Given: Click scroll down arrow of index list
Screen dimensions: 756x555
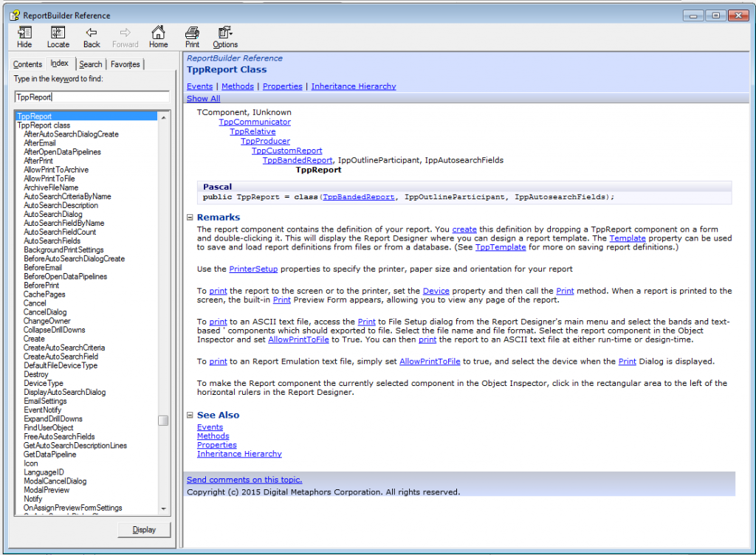Looking at the screenshot, I should [163, 509].
